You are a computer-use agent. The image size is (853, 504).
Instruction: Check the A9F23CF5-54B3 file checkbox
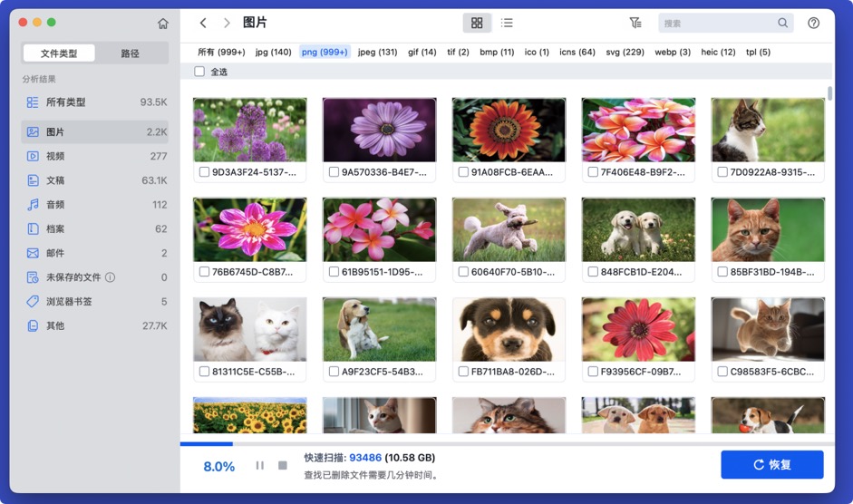[x=334, y=372]
